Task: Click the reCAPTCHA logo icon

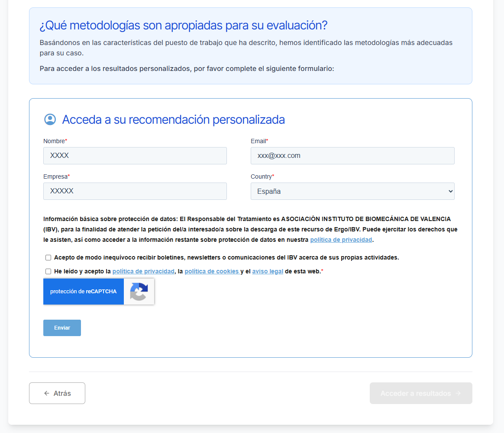Action: (139, 292)
